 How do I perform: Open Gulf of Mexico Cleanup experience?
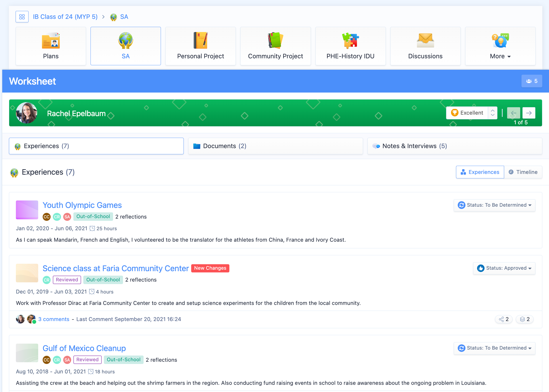(84, 348)
